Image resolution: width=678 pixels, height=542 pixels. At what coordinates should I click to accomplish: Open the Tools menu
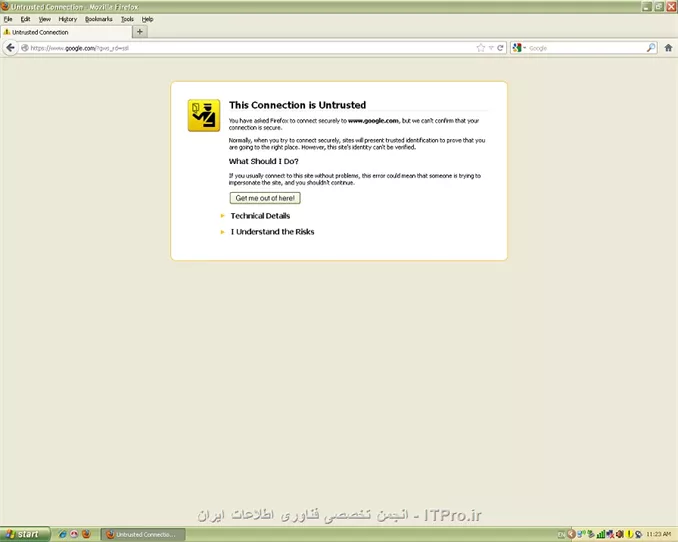click(127, 19)
